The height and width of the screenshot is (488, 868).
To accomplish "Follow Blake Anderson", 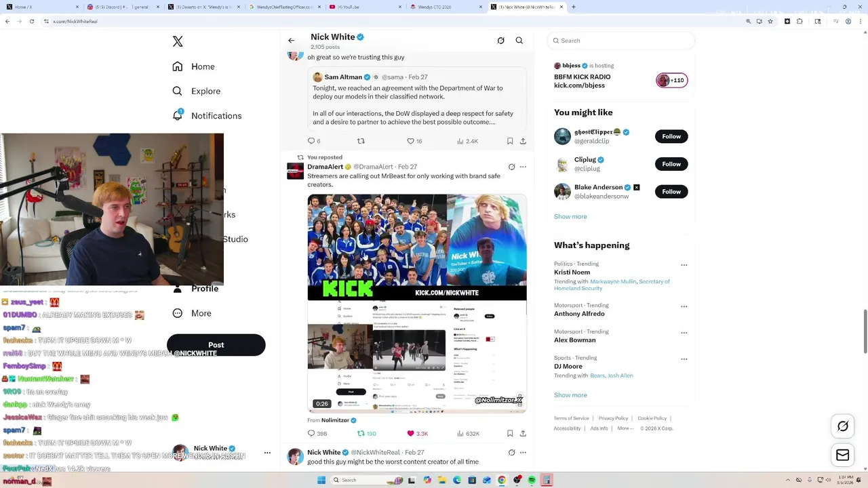I will tap(671, 192).
